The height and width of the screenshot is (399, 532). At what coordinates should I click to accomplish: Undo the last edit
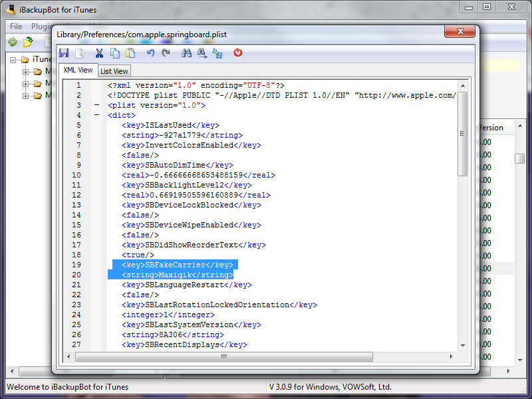pos(150,53)
